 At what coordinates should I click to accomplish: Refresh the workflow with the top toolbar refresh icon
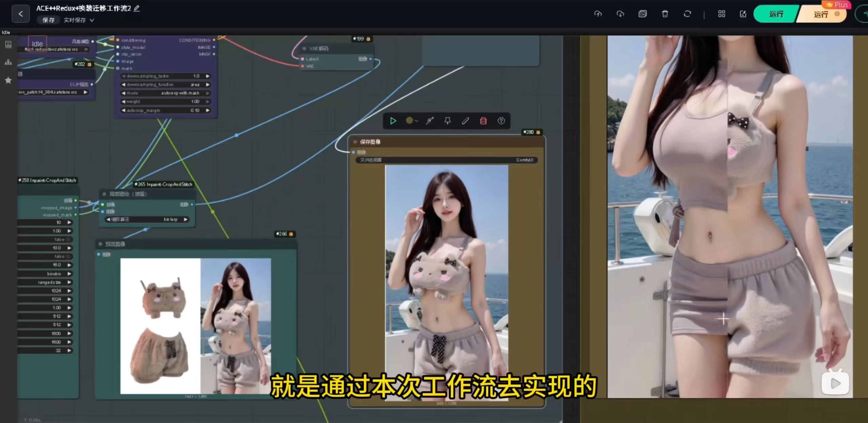point(687,14)
